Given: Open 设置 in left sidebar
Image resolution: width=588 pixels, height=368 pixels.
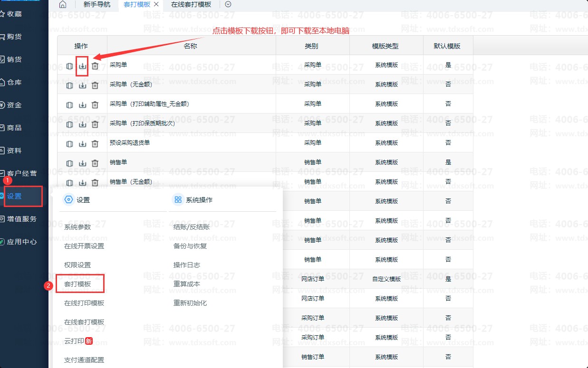Looking at the screenshot, I should 15,196.
